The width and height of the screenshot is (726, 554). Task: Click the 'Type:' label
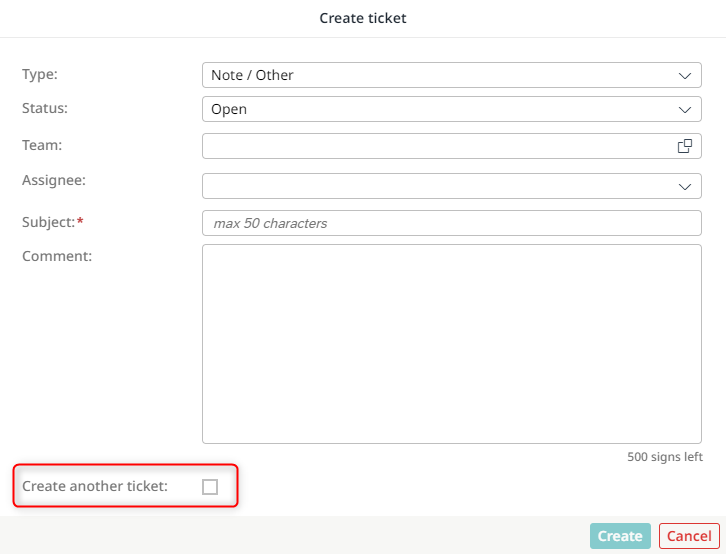tap(40, 74)
